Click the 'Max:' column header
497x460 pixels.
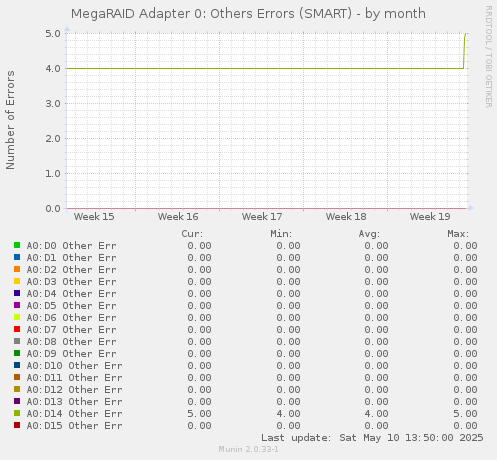point(458,234)
